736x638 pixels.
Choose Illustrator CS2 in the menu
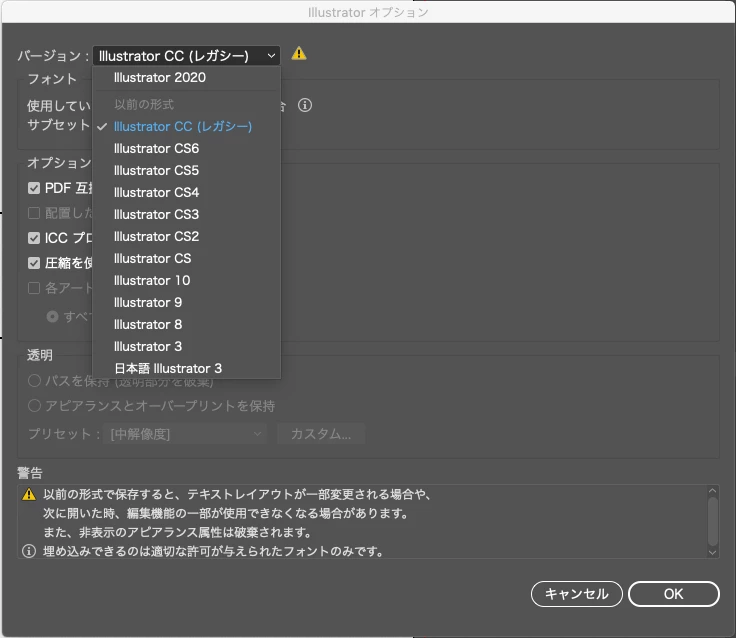[187, 237]
